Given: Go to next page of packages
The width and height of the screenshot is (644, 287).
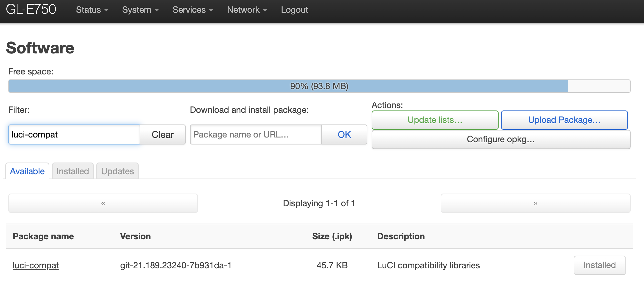Looking at the screenshot, I should [535, 203].
